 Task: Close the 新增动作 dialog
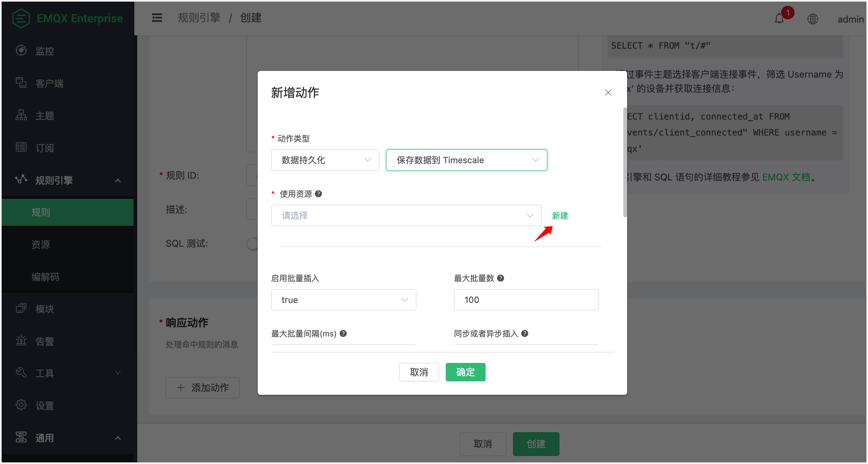coord(608,92)
